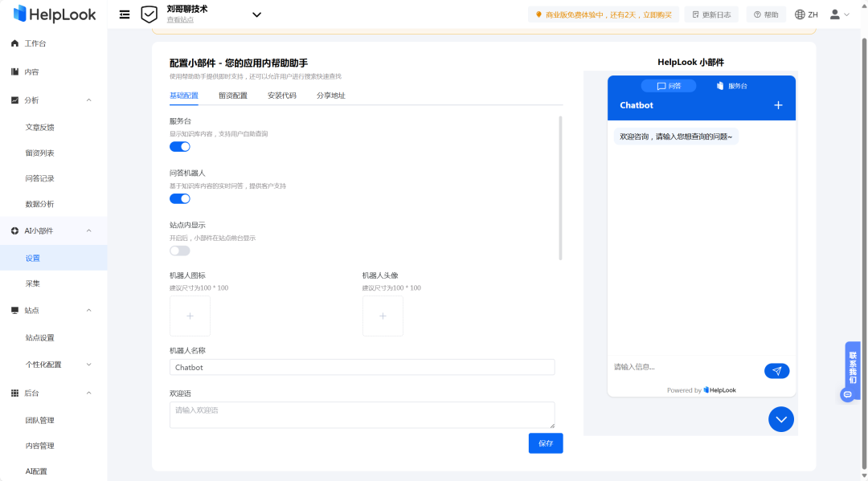Click the Powered by HelpLook link
The image size is (868, 481).
click(702, 390)
